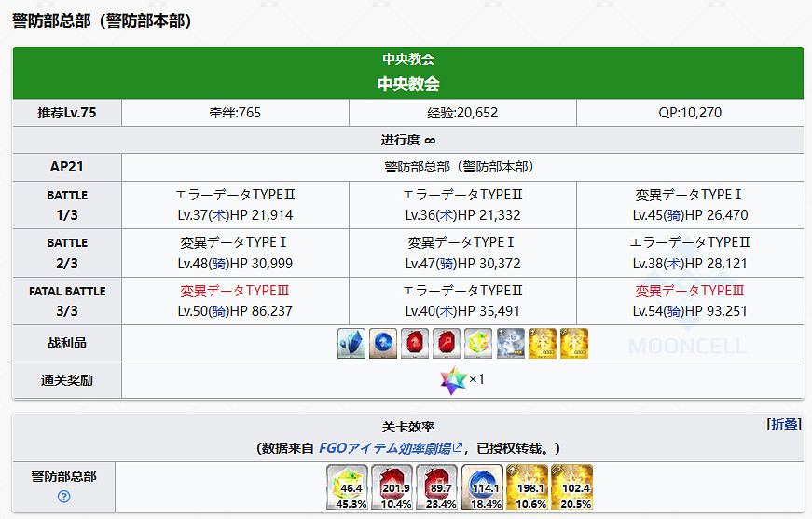This screenshot has width=812, height=519.
Task: Click the red 変異データTYPEⅢ name above Lv.50
Action: pyautogui.click(x=235, y=291)
